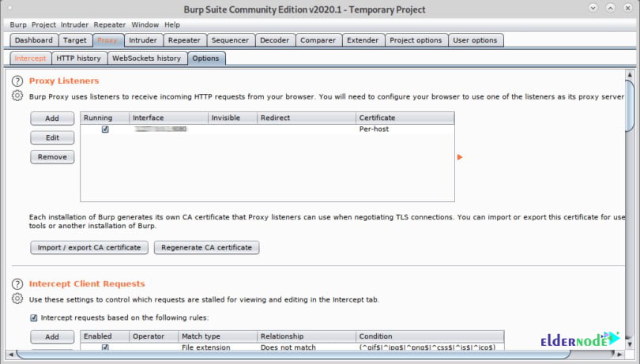Open the Intruder menu
The image size is (640, 364).
pyautogui.click(x=74, y=25)
